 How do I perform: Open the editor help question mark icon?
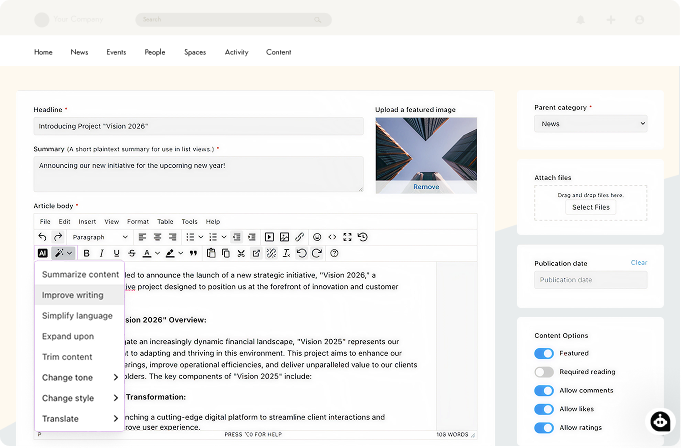334,253
